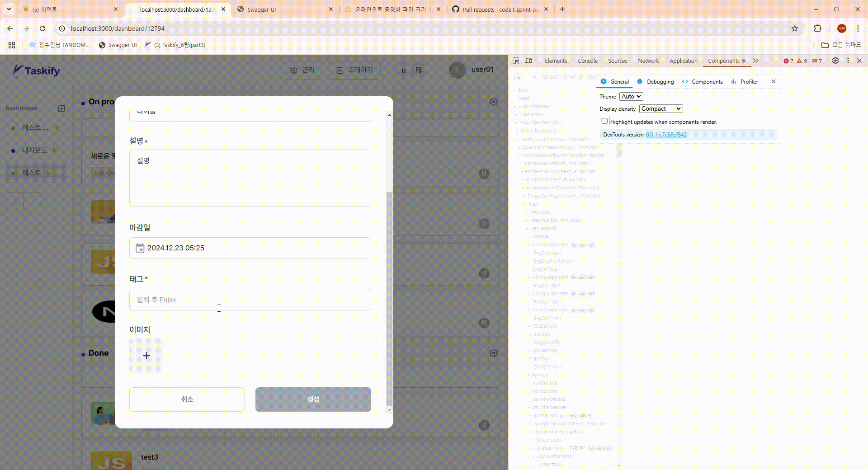Switch to the Debugging settings tab

pyautogui.click(x=655, y=82)
